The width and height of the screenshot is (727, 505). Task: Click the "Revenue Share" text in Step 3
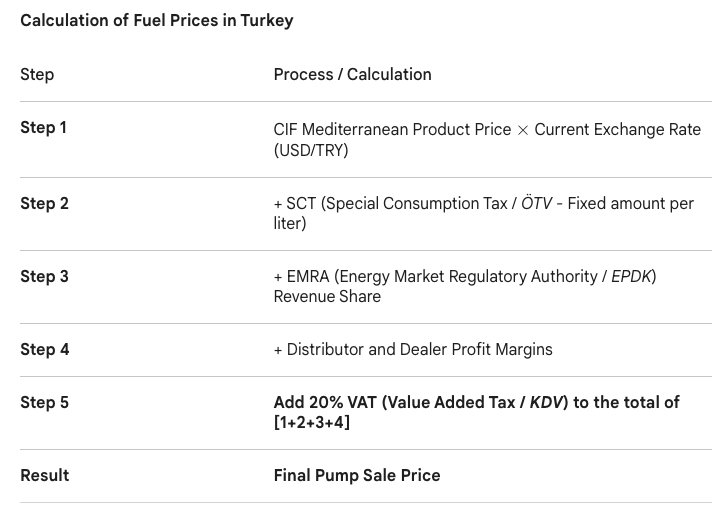tap(327, 297)
